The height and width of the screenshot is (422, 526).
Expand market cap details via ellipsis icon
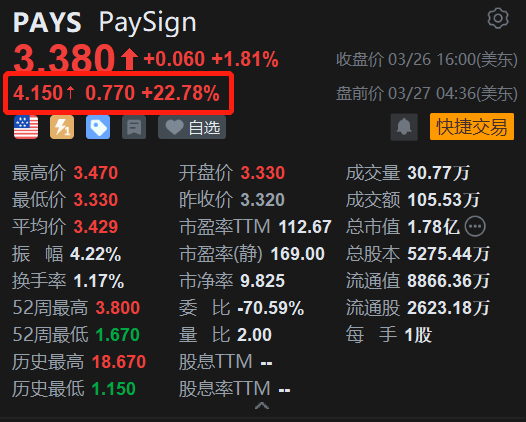point(475,226)
